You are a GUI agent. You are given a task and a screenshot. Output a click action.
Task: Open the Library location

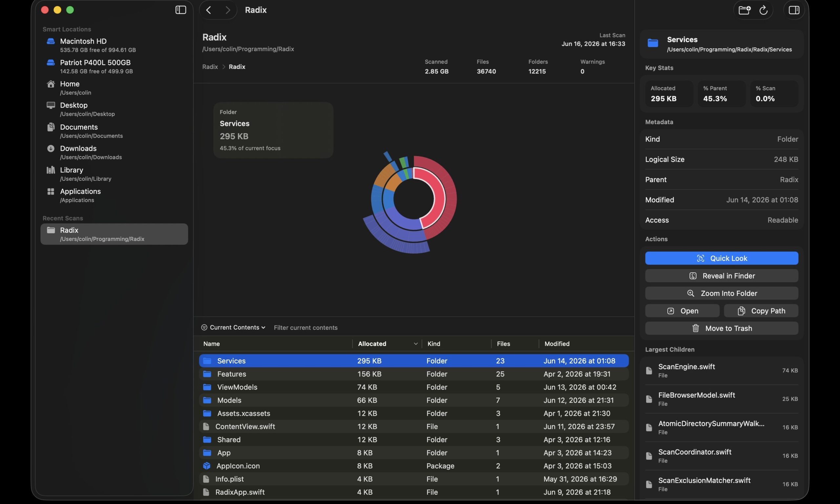114,174
